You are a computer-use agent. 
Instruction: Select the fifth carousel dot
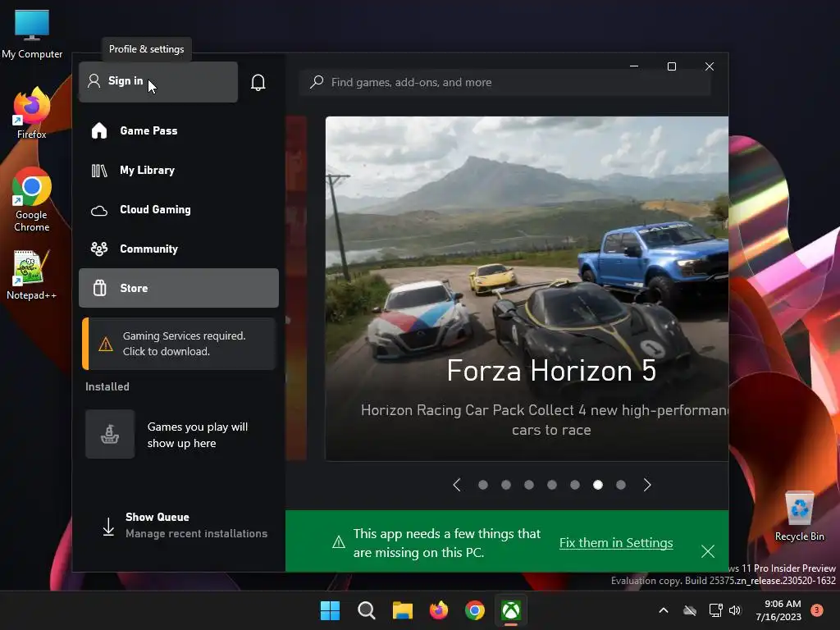coord(575,485)
